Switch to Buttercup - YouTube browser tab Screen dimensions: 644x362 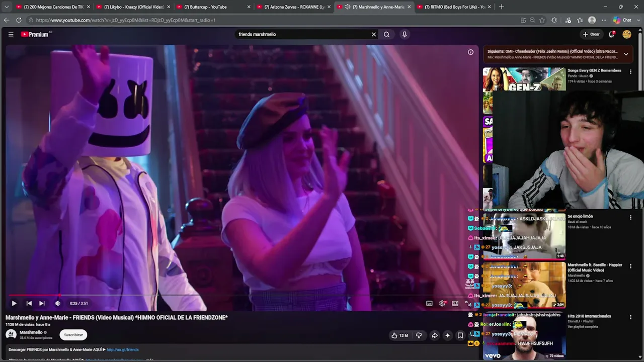[x=213, y=7]
